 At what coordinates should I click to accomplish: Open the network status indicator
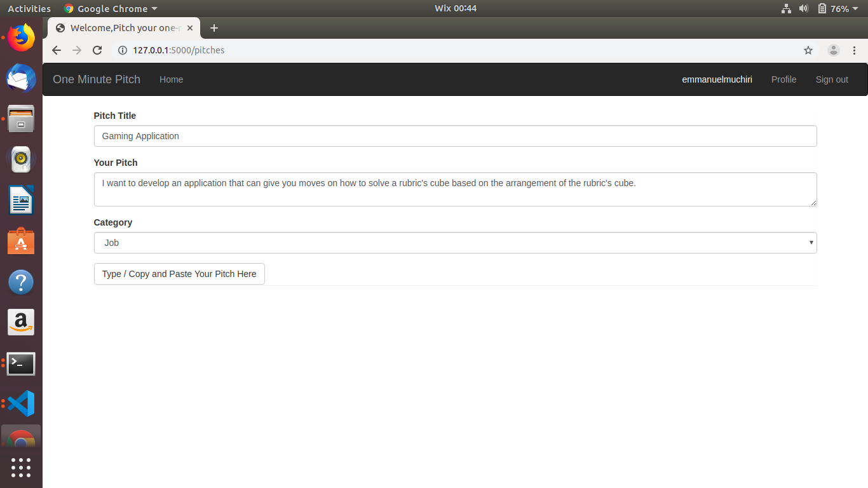786,8
